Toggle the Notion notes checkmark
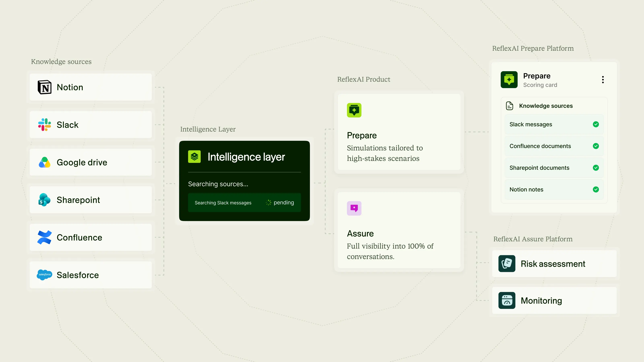Screen dimensions: 644x362 (596, 190)
